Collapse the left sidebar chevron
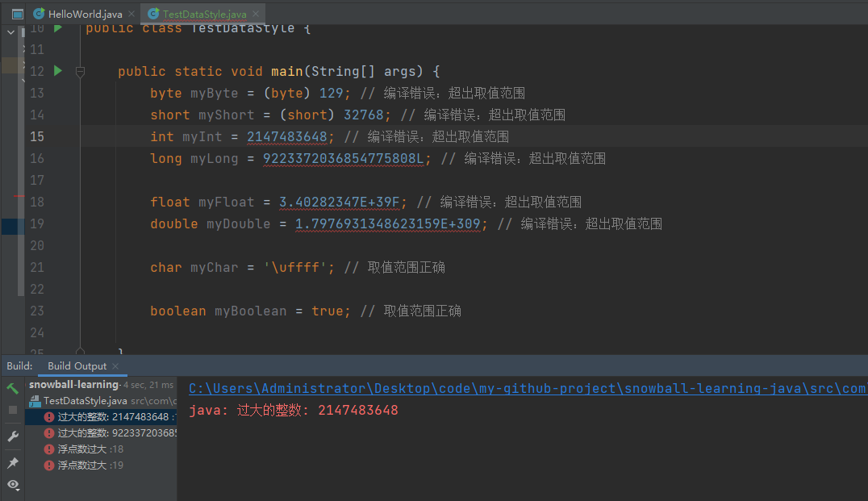 (x=10, y=32)
